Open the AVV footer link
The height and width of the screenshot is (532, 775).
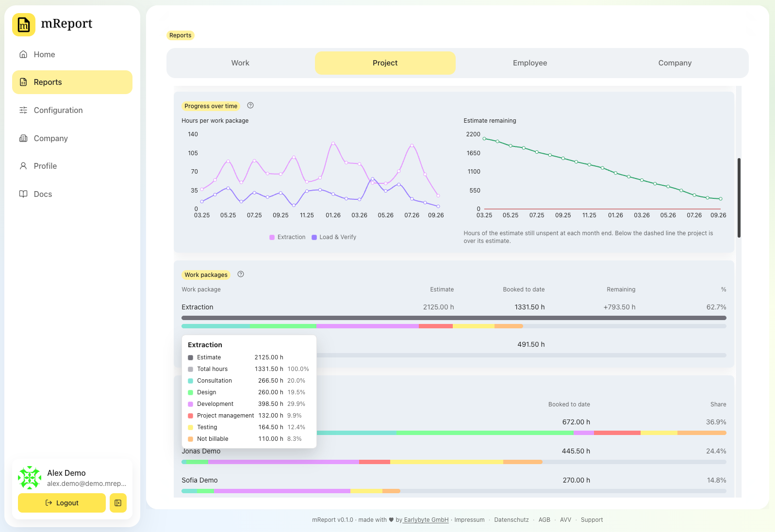565,520
